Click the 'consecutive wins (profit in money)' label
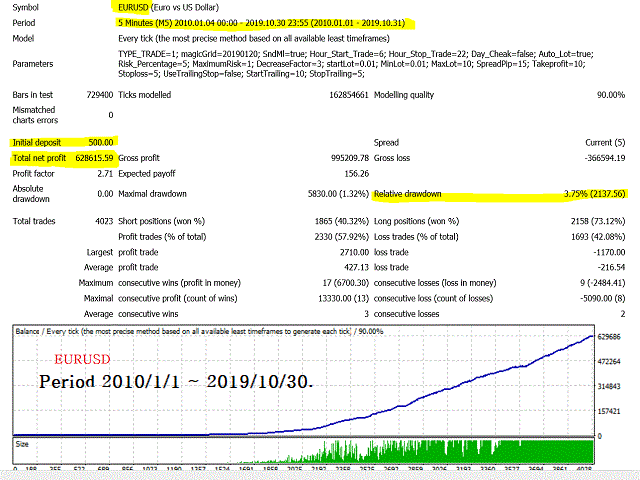Image resolution: width=640 pixels, height=480 pixels. (x=179, y=283)
